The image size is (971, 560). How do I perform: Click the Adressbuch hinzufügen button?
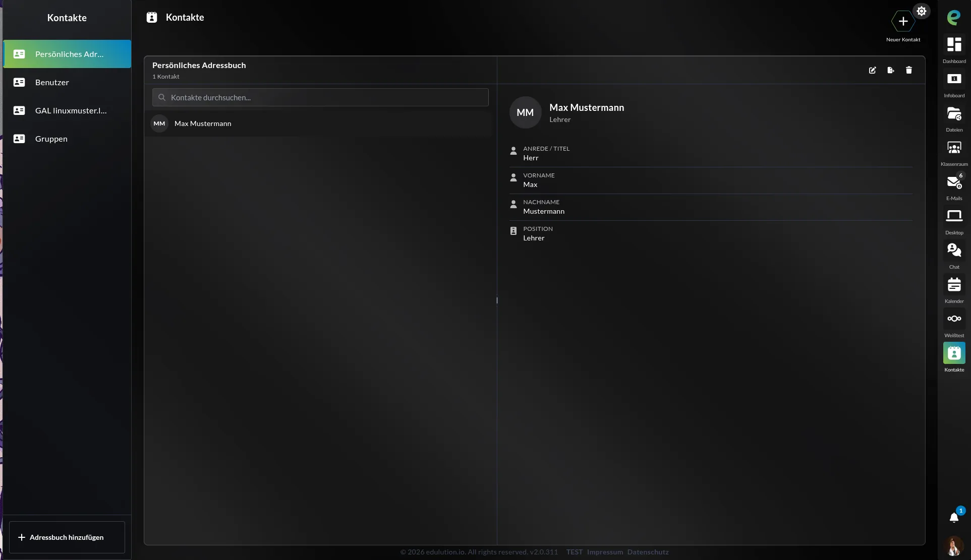tap(67, 537)
